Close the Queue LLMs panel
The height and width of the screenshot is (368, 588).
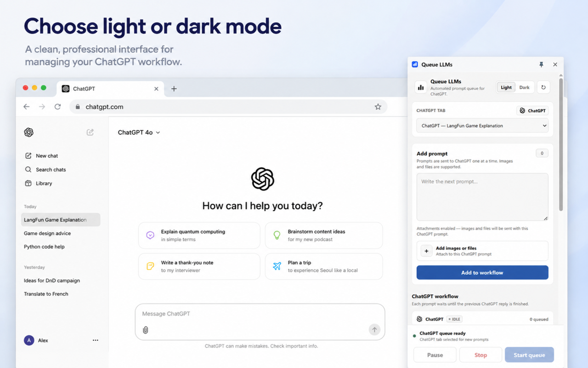click(555, 65)
